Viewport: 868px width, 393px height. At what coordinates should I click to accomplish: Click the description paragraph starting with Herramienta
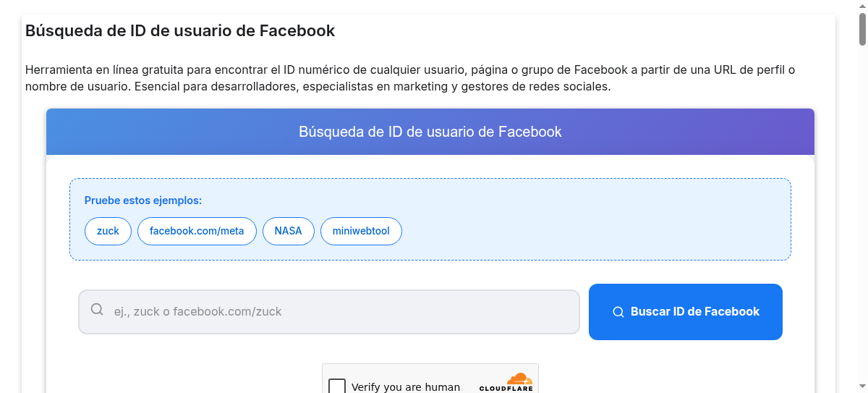pos(410,78)
